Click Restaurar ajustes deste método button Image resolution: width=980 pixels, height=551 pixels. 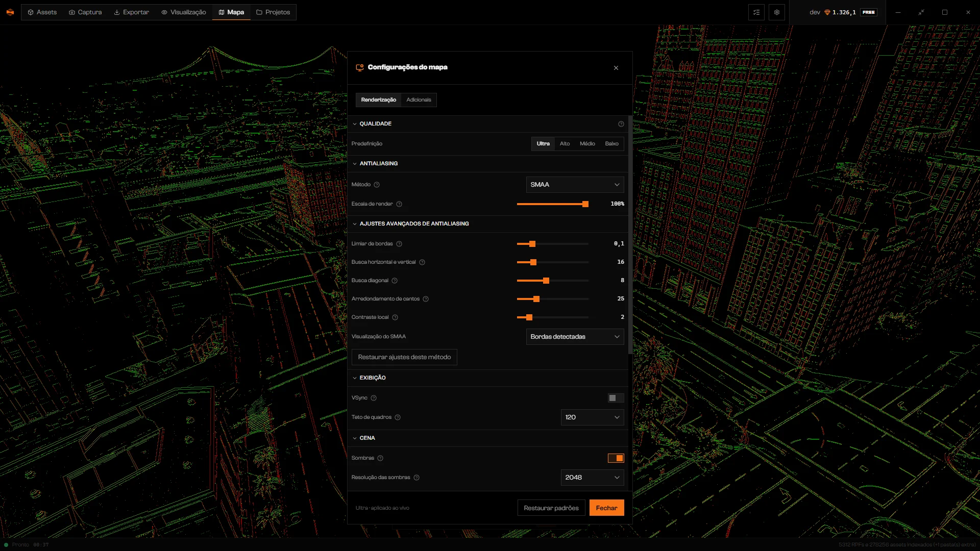pyautogui.click(x=404, y=357)
